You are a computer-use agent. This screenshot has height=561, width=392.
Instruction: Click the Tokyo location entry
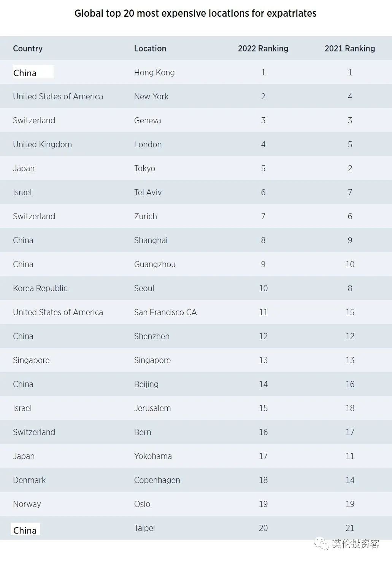click(x=144, y=168)
